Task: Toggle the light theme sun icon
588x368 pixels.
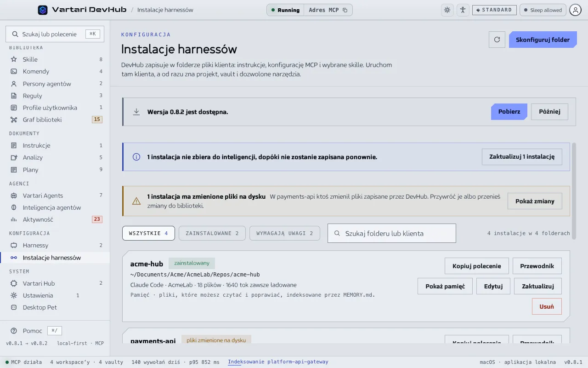Action: [x=447, y=10]
